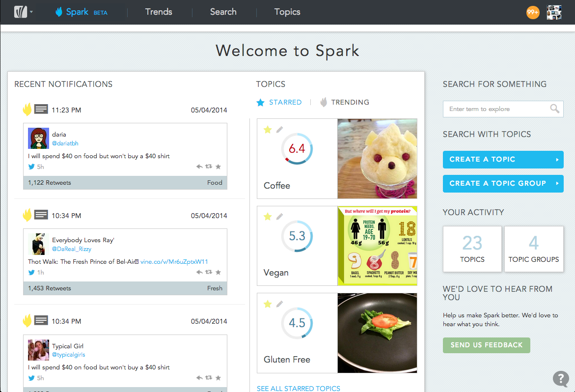Open the Search menu
The image size is (575, 392).
(x=223, y=12)
